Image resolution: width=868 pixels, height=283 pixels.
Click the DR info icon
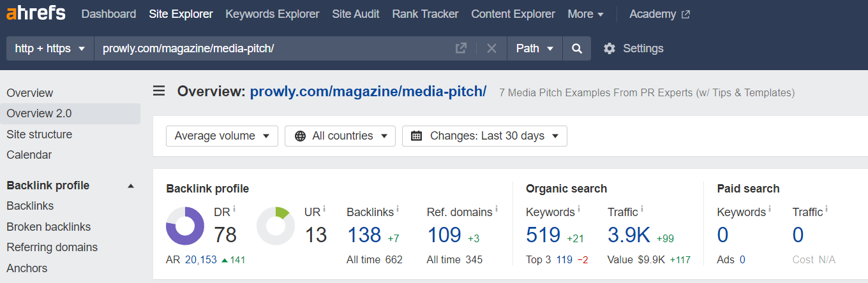tap(234, 208)
